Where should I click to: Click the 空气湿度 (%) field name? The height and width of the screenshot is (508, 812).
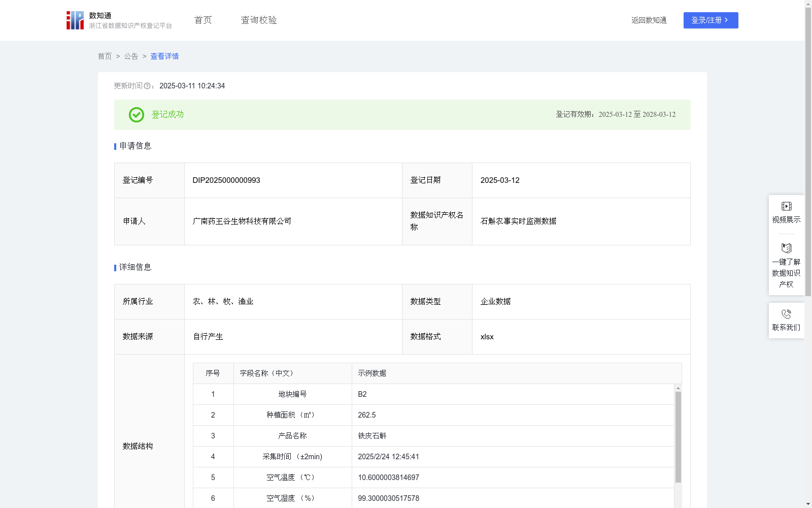coord(292,498)
